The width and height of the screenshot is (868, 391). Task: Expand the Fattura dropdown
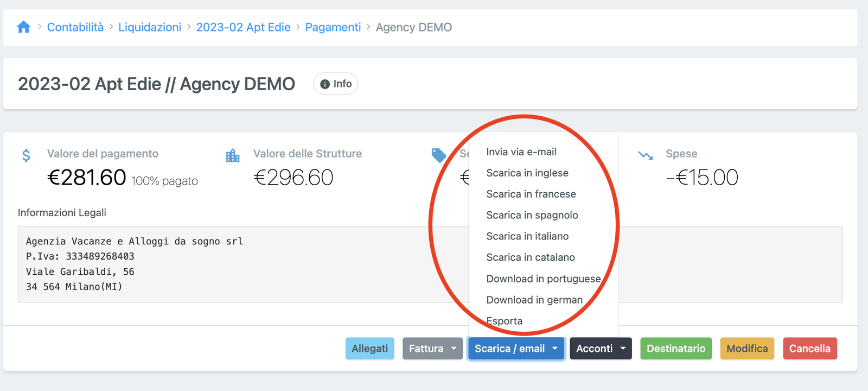[x=432, y=349]
